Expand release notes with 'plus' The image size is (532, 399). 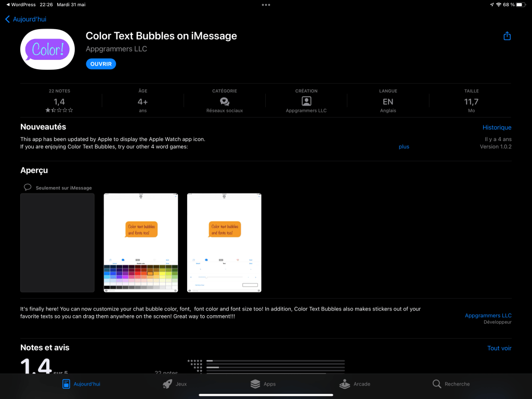coord(404,147)
